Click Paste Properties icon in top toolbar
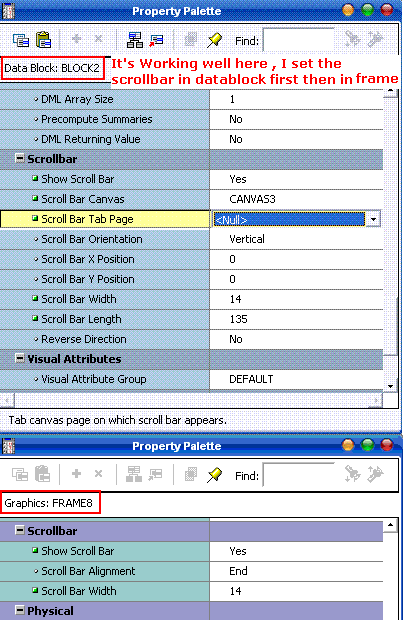The height and width of the screenshot is (622, 407). [44, 40]
